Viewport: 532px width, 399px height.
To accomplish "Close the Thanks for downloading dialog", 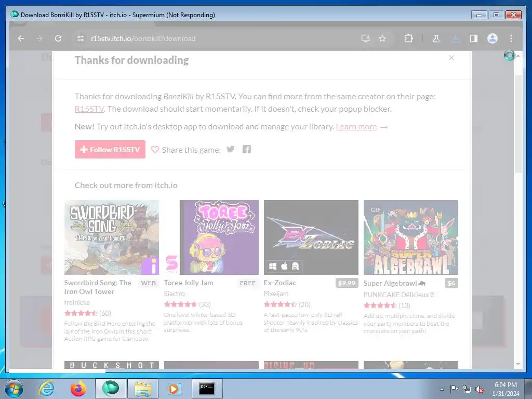I will coord(451,58).
